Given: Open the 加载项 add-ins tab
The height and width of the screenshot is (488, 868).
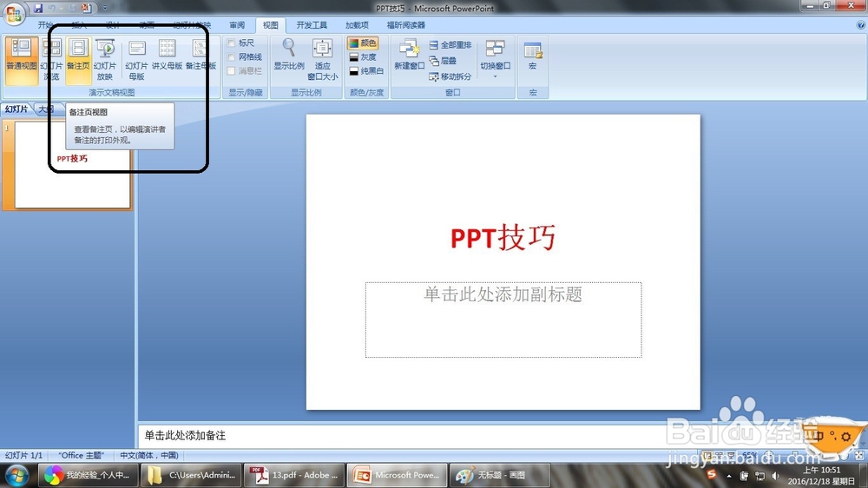Looking at the screenshot, I should (x=357, y=25).
